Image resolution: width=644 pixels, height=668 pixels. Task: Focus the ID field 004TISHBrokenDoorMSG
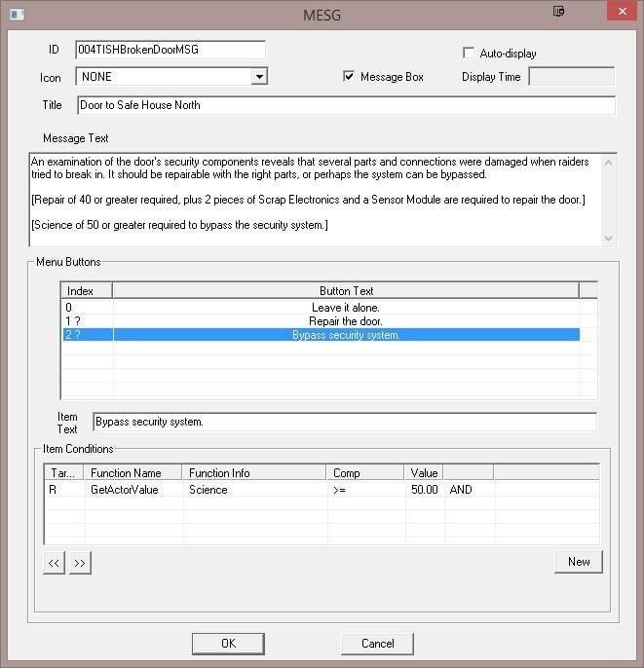(170, 50)
